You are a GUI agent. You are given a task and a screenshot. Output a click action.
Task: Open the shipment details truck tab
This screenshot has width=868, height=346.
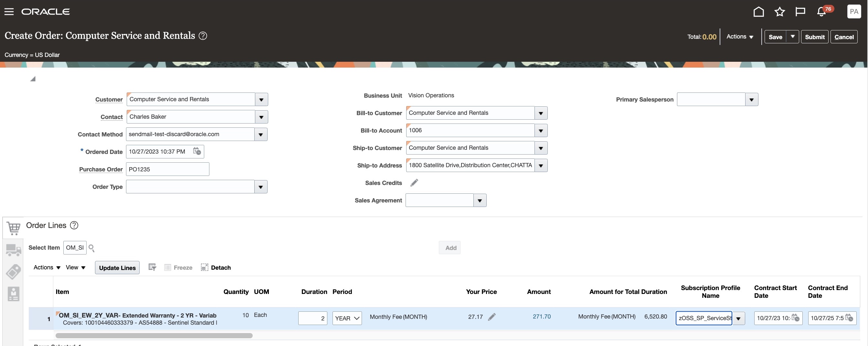(14, 250)
